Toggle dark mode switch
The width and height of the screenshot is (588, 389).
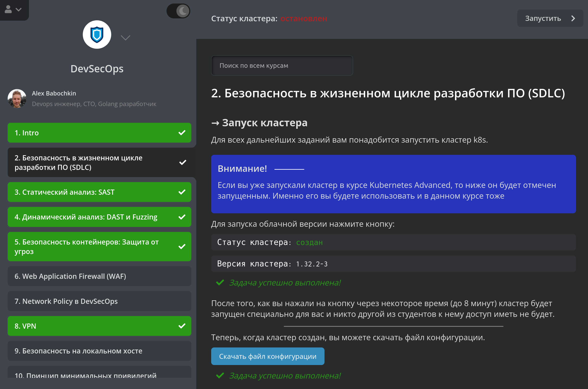click(178, 11)
